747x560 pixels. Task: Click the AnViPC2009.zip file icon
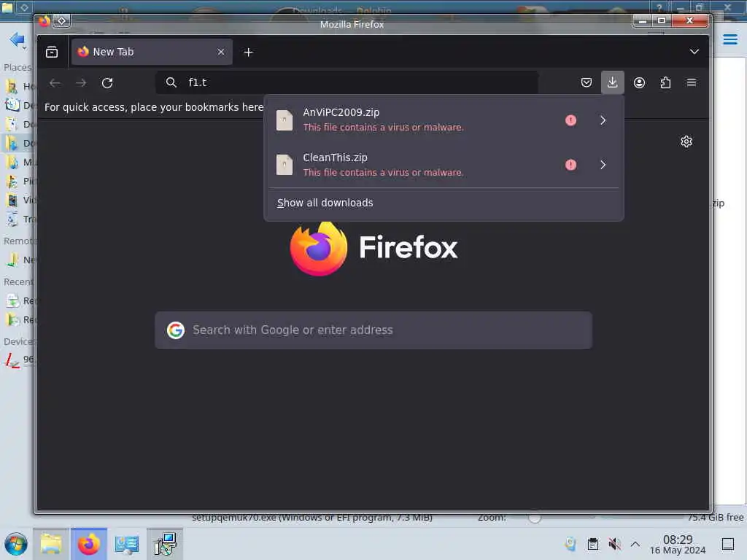point(285,120)
